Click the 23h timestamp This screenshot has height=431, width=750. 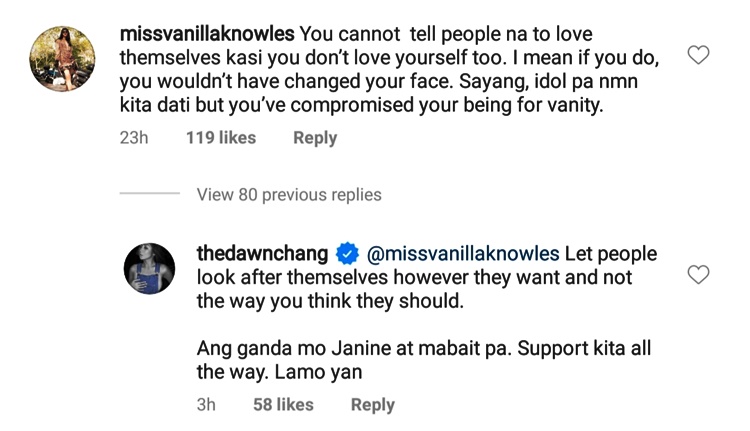click(134, 138)
